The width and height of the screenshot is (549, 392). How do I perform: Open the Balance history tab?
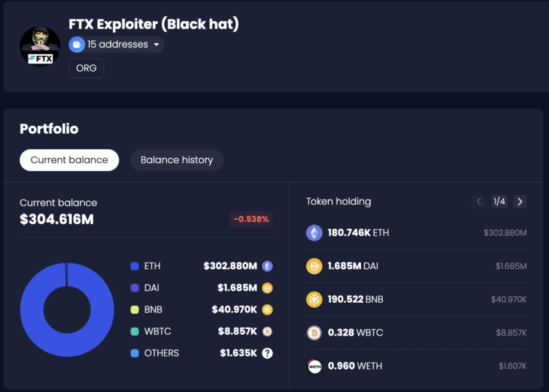coord(177,160)
